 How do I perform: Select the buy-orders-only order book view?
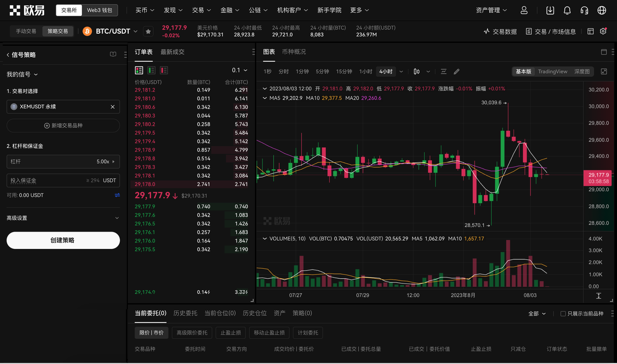point(151,70)
